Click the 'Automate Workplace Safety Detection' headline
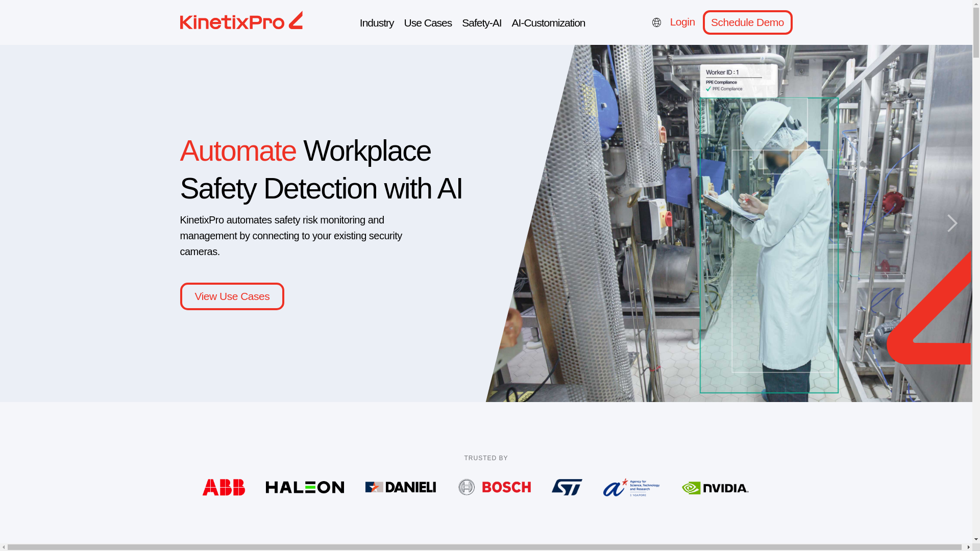This screenshot has height=551, width=980. (321, 169)
